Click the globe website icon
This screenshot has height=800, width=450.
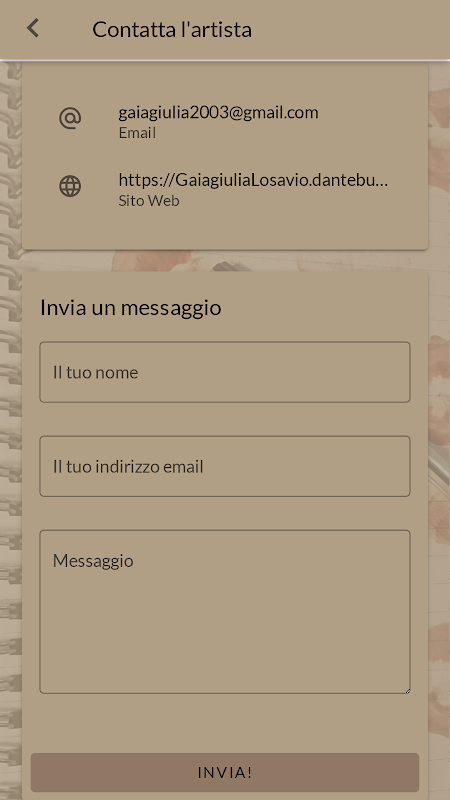tap(70, 186)
